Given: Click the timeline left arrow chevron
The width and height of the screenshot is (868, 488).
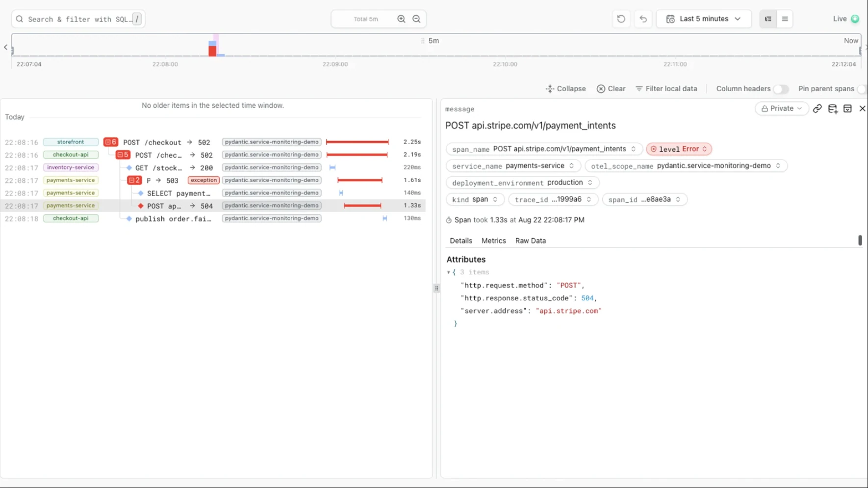Looking at the screenshot, I should (x=5, y=48).
